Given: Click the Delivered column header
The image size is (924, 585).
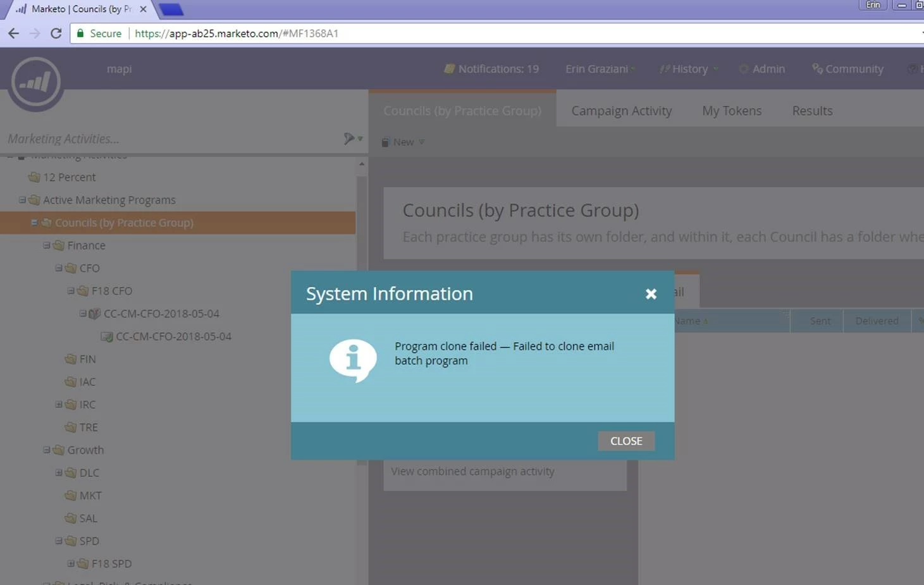Looking at the screenshot, I should pyautogui.click(x=877, y=321).
